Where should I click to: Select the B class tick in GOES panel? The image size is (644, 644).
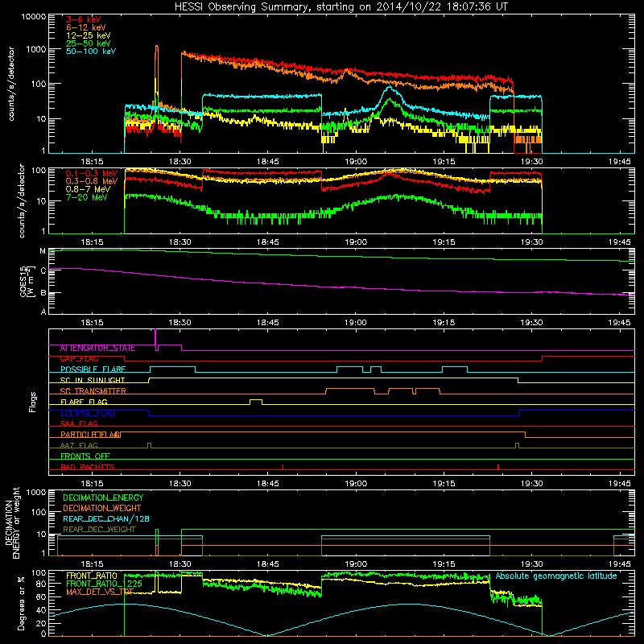43,293
